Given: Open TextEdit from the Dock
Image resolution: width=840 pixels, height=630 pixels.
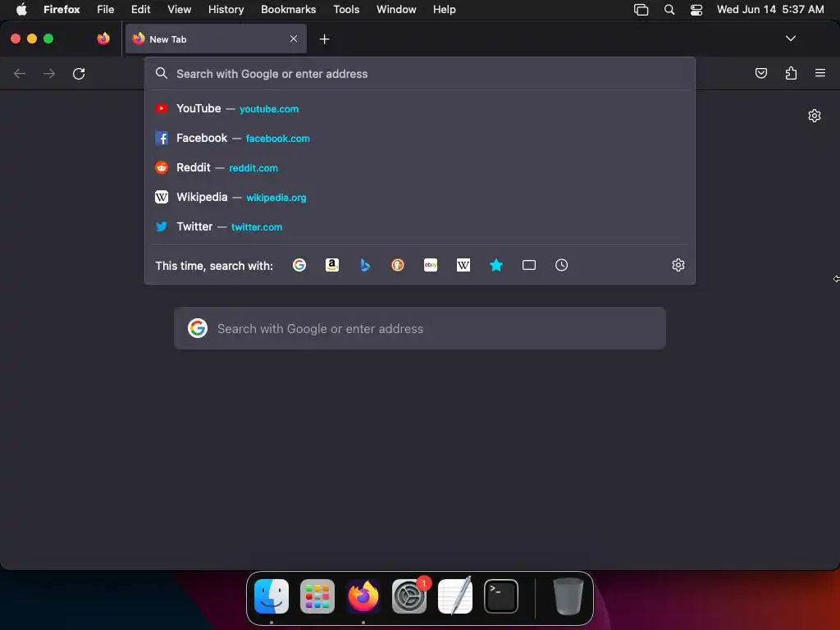Looking at the screenshot, I should coord(454,596).
